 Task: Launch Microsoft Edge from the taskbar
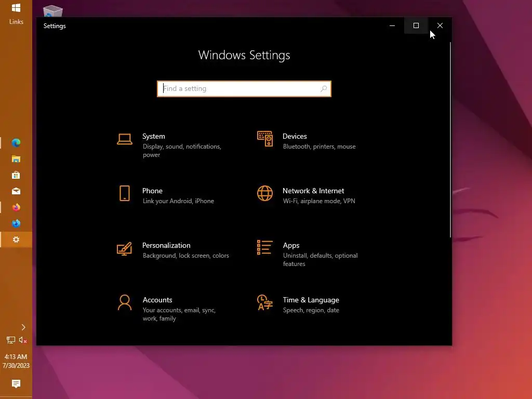pyautogui.click(x=16, y=143)
